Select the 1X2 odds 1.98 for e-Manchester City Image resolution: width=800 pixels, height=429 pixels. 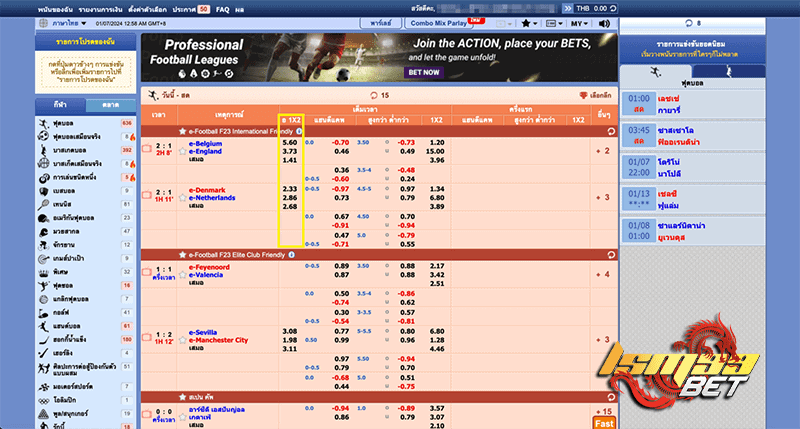click(x=290, y=340)
